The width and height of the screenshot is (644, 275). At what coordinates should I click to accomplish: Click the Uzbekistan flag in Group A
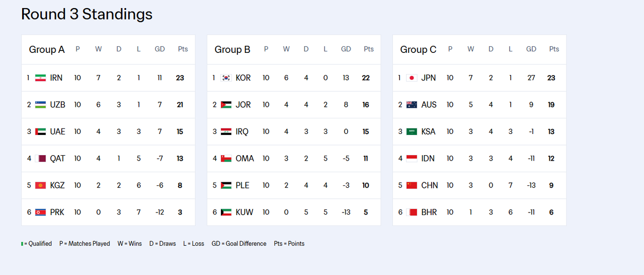(41, 105)
